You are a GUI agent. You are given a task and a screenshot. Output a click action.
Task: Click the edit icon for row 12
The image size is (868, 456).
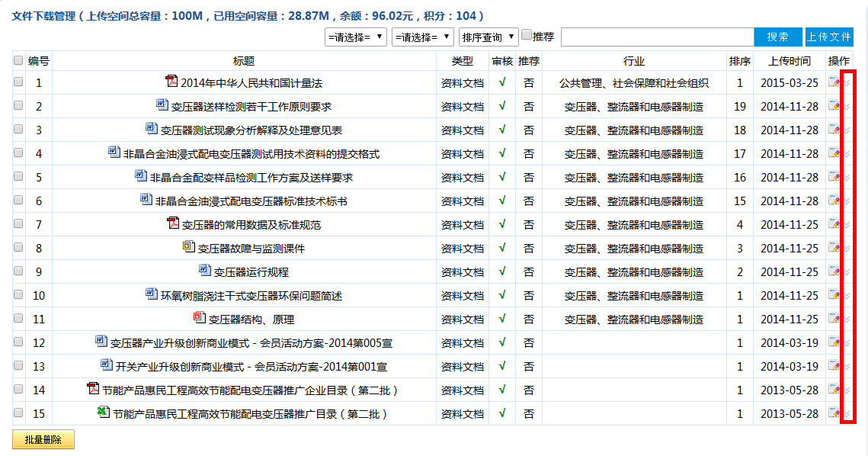(x=834, y=342)
